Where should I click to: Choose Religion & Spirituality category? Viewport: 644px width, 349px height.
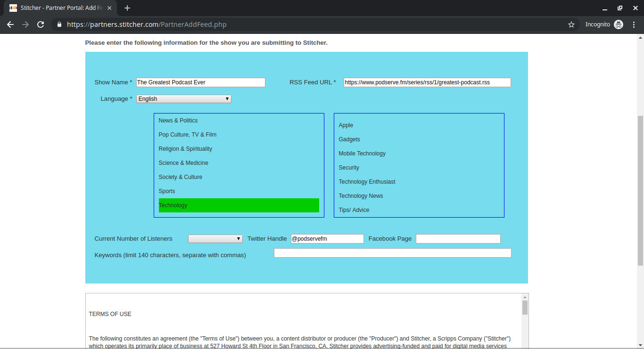tap(239, 149)
